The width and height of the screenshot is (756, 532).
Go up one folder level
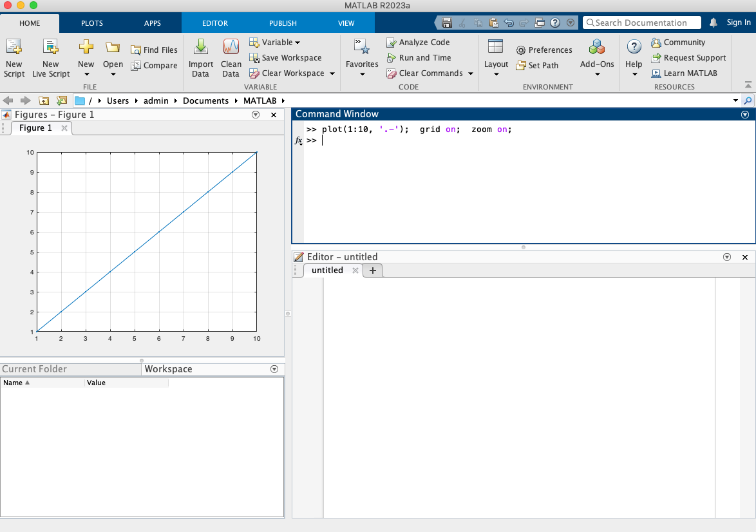point(44,100)
